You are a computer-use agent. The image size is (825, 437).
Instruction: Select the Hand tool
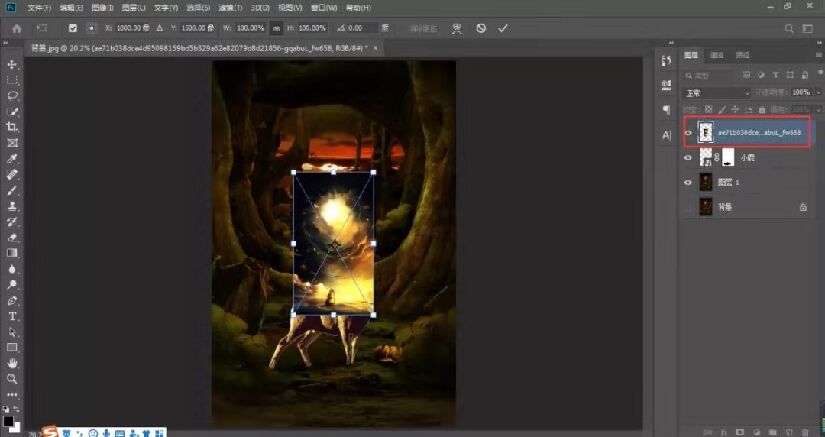point(12,363)
